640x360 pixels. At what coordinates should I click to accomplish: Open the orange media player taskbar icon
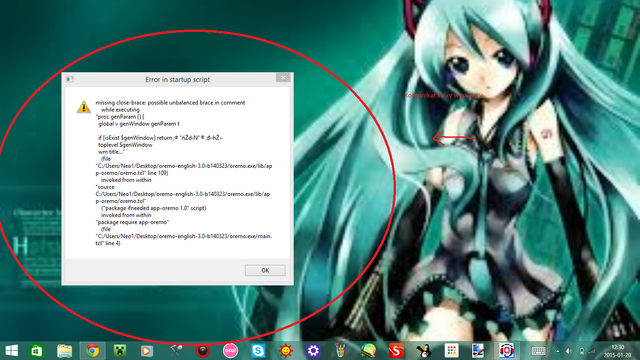(147, 351)
